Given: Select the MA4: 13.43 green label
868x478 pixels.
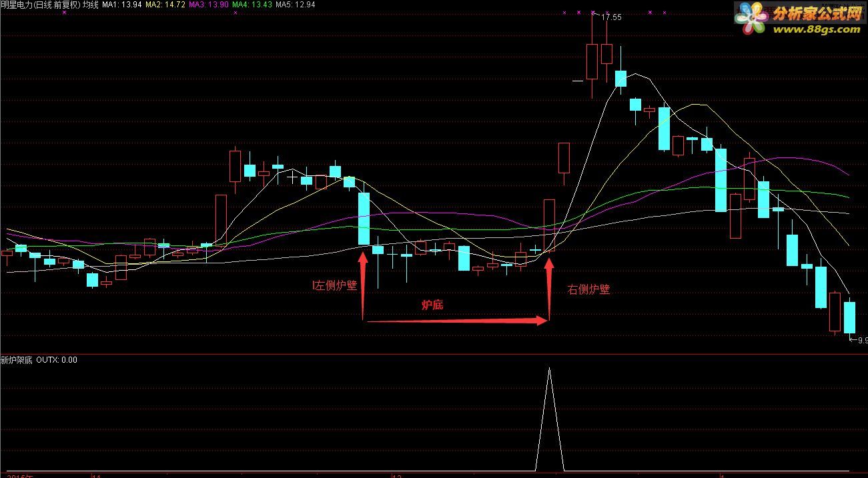Looking at the screenshot, I should pyautogui.click(x=252, y=5).
